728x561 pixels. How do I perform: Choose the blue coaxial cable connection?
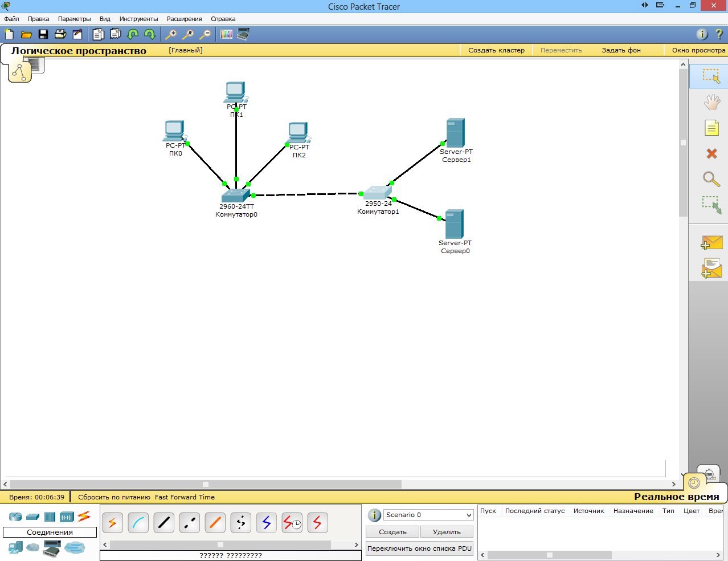(266, 523)
